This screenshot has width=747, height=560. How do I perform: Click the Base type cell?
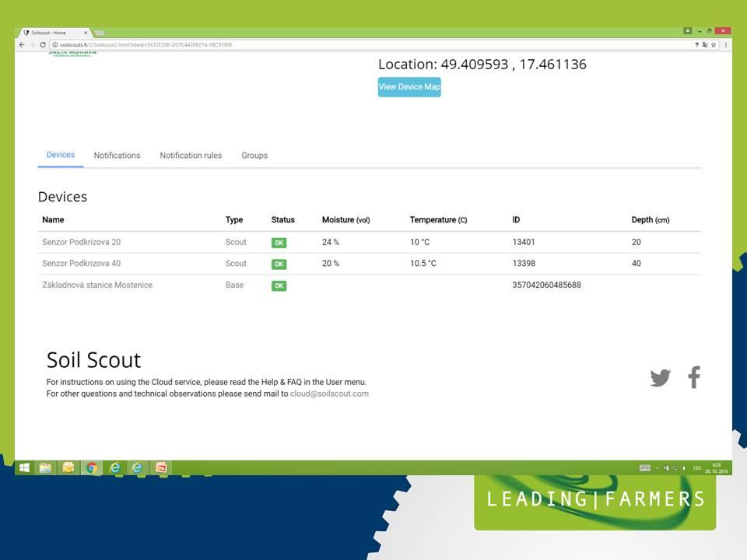(x=234, y=285)
